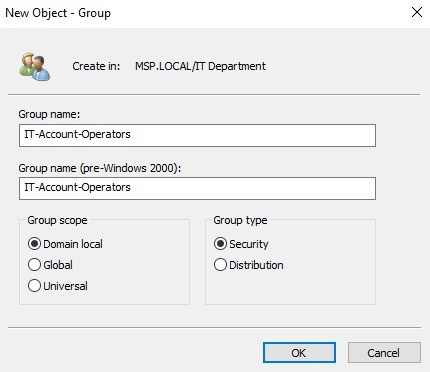Click the "Create in:" label
Screen dimensions: 430x372
pos(96,66)
